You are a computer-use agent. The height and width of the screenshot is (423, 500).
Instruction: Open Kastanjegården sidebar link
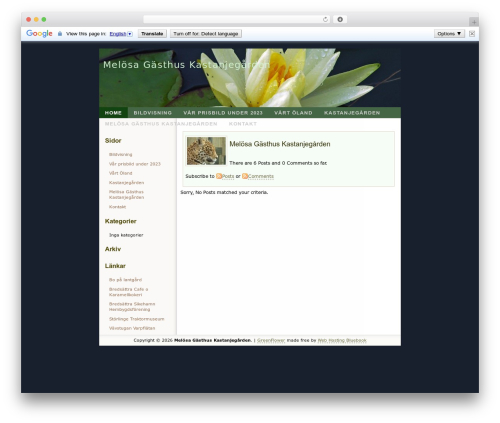click(126, 182)
